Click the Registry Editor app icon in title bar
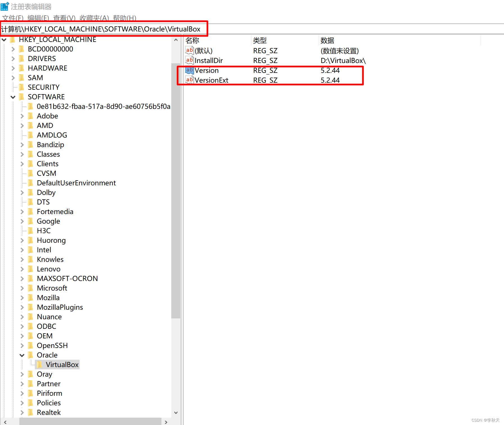 coord(5,6)
